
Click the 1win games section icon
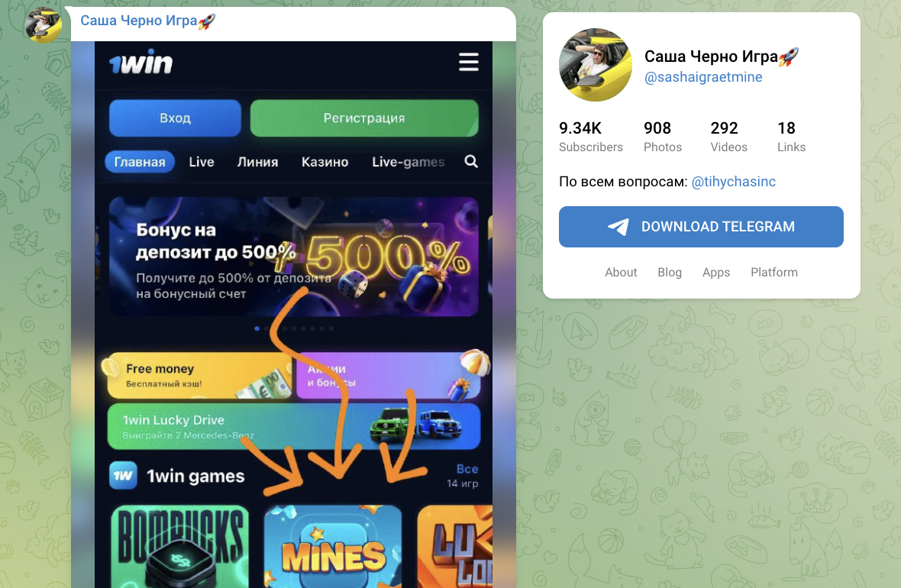point(123,475)
